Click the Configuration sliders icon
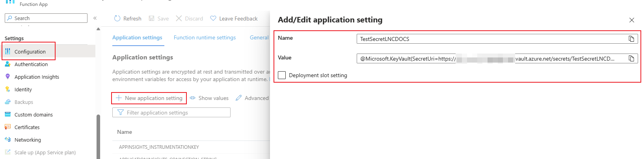Screen dimensions: 644x159 pos(7,52)
